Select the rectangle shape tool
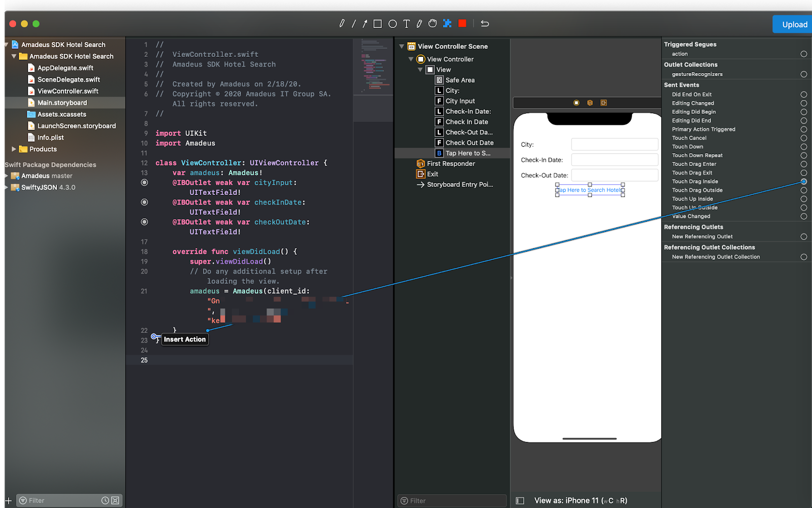Image resolution: width=812 pixels, height=508 pixels. (x=378, y=24)
